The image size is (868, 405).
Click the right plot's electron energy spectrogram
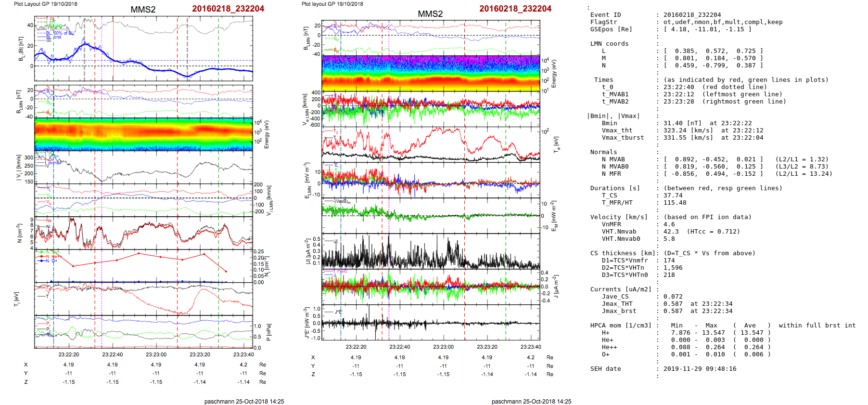click(430, 73)
